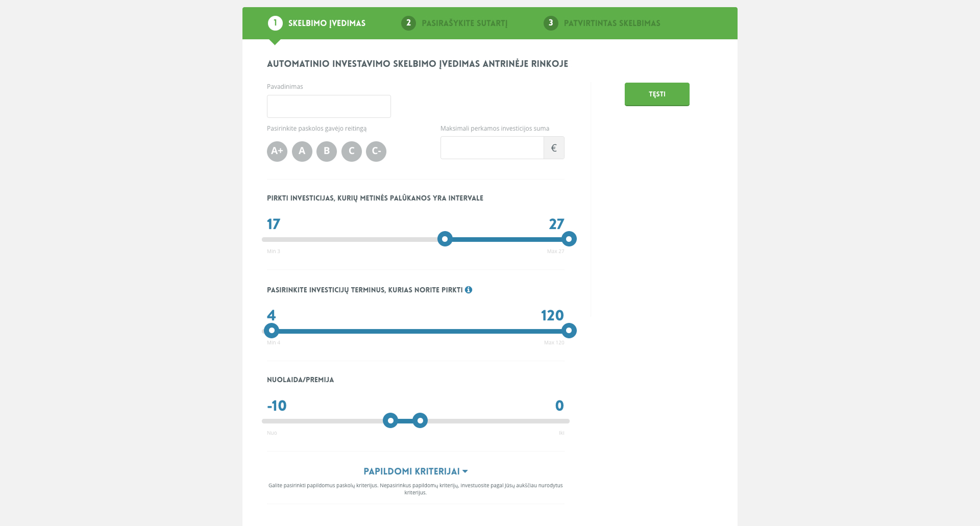Open the Patvirtintas skelbimas step tab

point(602,23)
